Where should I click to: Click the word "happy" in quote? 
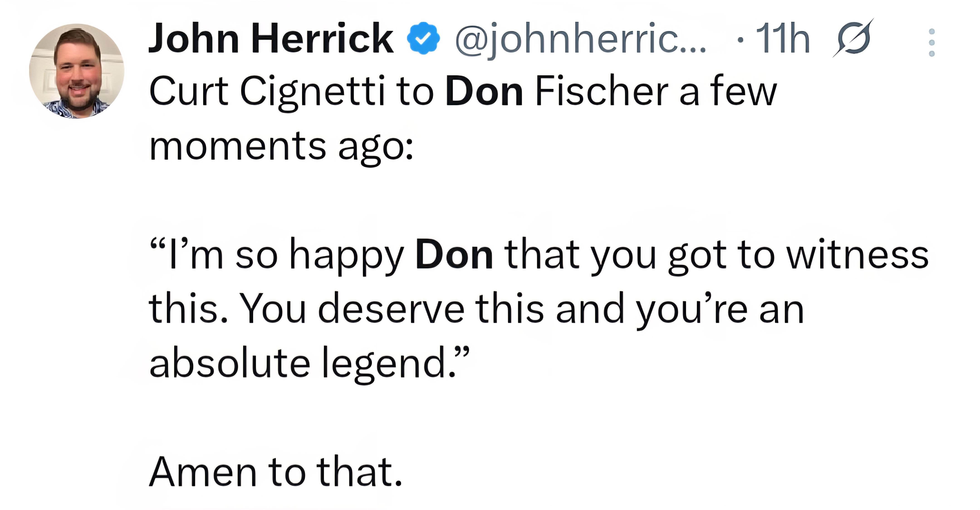click(346, 256)
